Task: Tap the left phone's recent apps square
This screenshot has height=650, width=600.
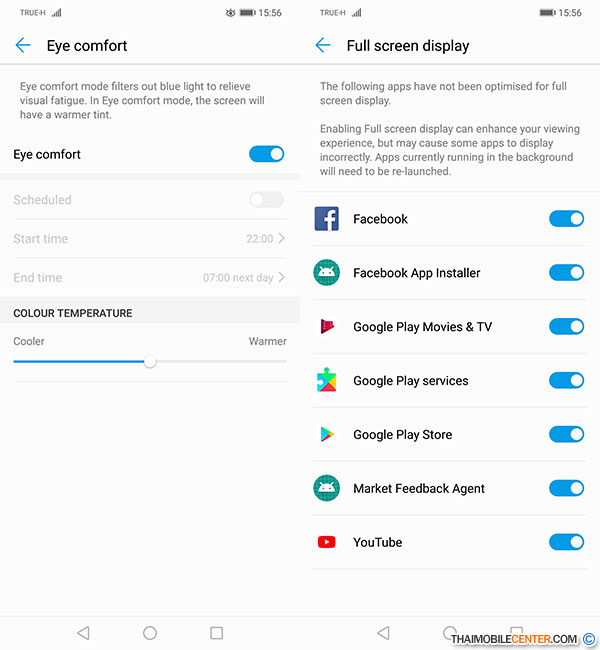Action: click(x=216, y=633)
